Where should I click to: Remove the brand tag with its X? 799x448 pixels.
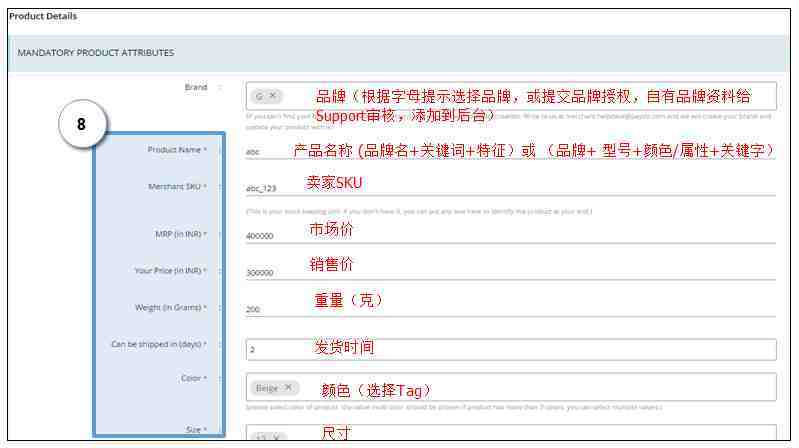[x=273, y=95]
